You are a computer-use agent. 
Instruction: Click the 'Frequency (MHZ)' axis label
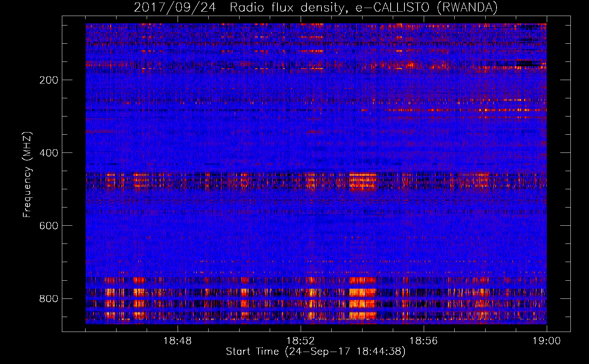coord(27,174)
